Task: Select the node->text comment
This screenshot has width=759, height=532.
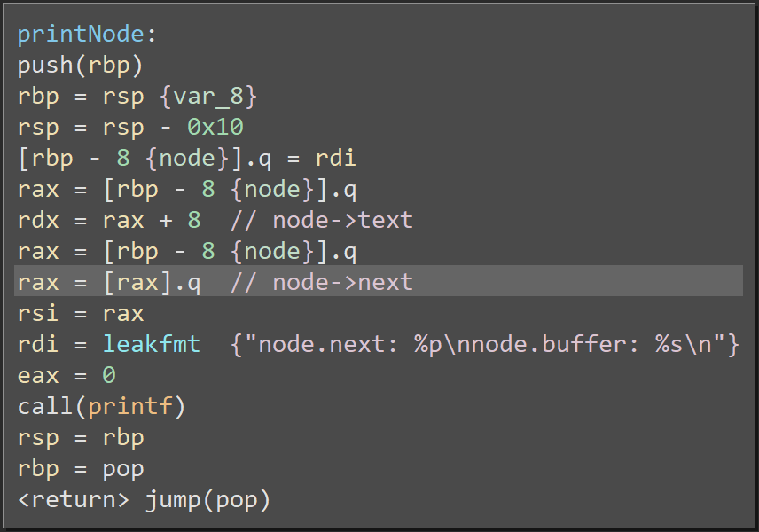Action: click(x=321, y=220)
